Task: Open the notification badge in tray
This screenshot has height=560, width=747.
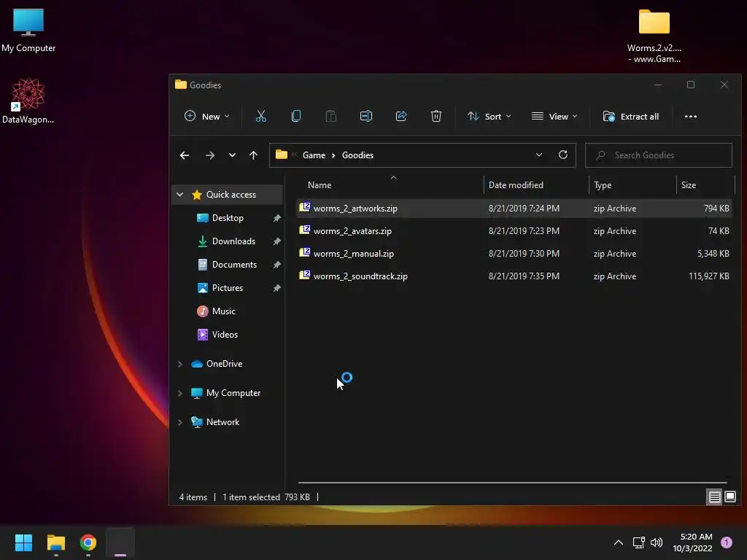Action: click(x=727, y=542)
